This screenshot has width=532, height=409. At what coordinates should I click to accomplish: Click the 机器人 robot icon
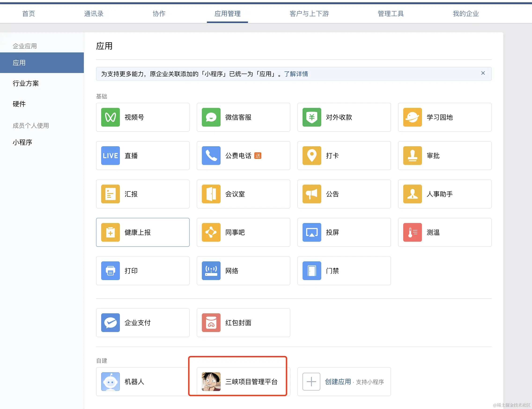tap(110, 381)
